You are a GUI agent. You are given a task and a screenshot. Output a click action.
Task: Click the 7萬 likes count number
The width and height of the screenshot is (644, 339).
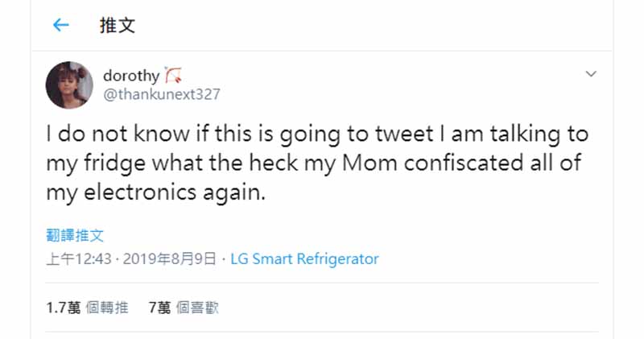tap(160, 308)
